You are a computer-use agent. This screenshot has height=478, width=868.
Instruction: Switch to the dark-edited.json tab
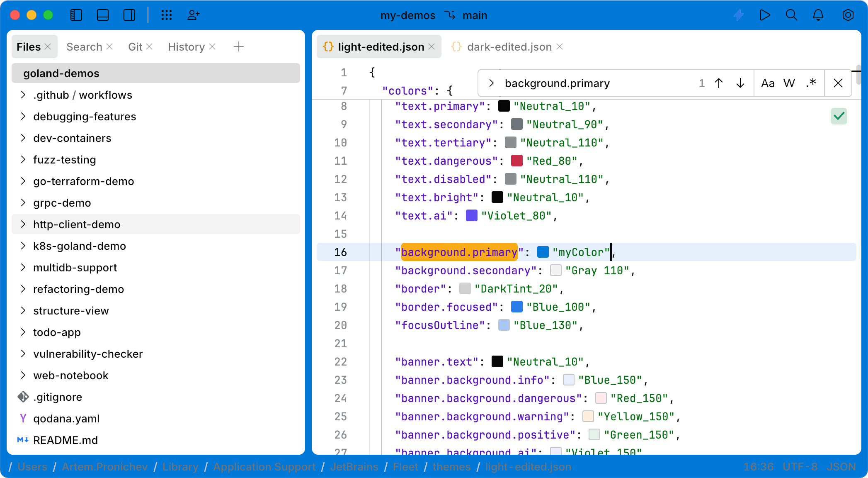pyautogui.click(x=509, y=46)
